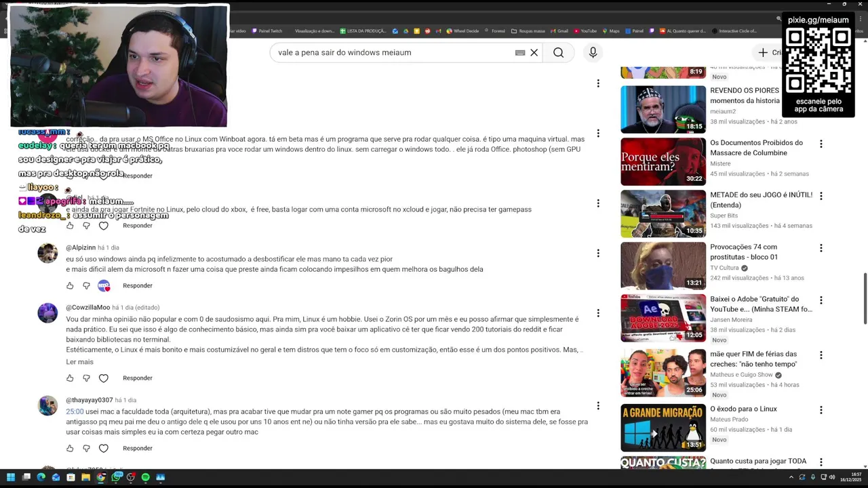868x488 pixels.
Task: Heart @thayayay0307's comment
Action: (x=104, y=449)
